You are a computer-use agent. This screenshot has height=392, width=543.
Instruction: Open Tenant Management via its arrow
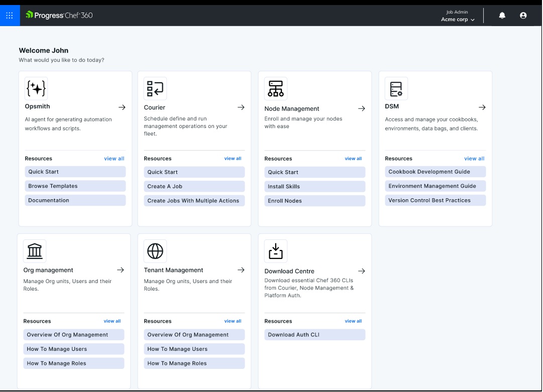pyautogui.click(x=241, y=270)
